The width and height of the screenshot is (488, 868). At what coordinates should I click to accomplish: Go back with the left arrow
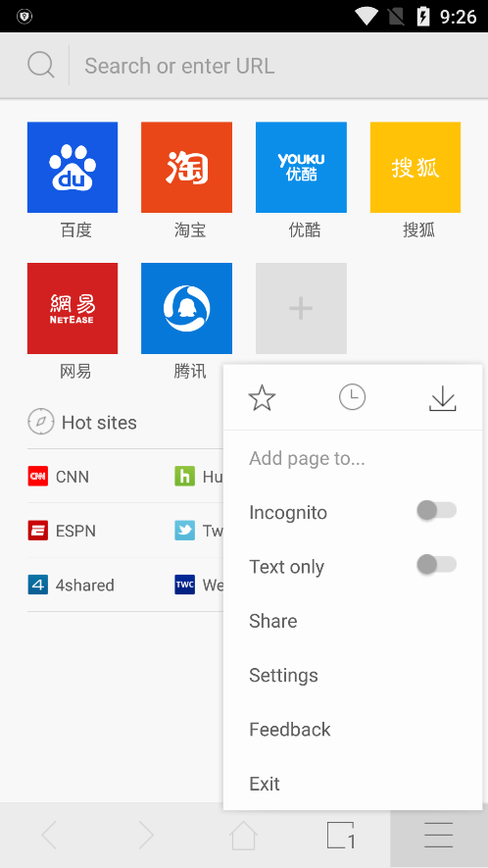click(49, 835)
